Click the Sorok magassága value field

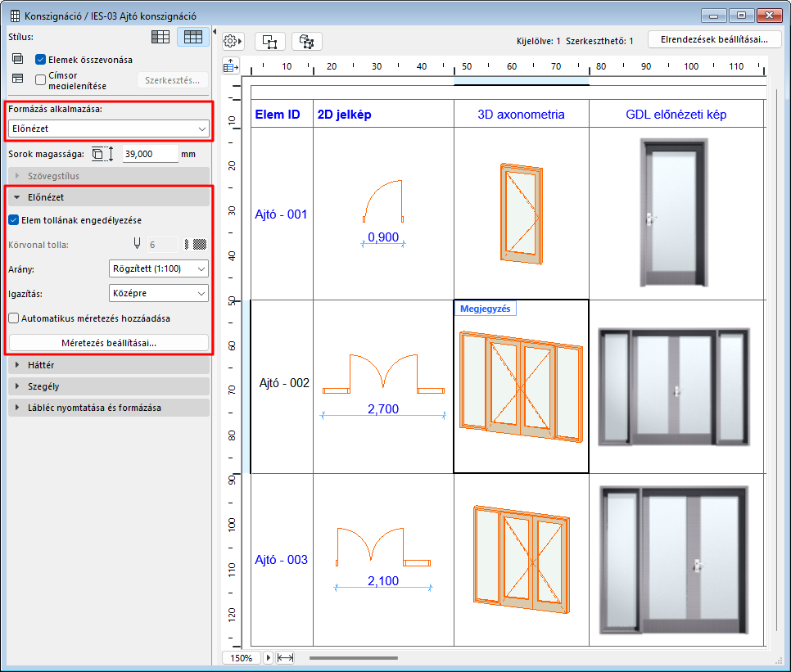pos(150,153)
